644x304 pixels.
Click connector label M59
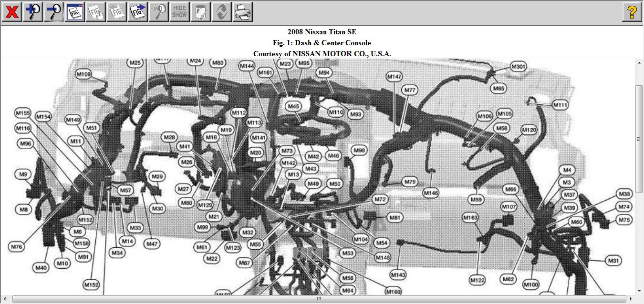click(476, 200)
